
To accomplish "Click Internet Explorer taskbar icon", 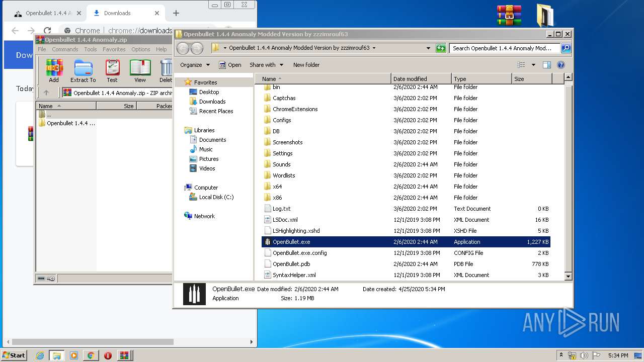I will click(40, 355).
